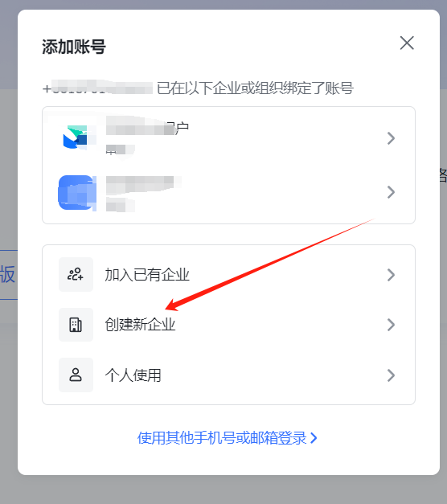
Task: Click the blue arrow after the login link
Action: click(314, 438)
